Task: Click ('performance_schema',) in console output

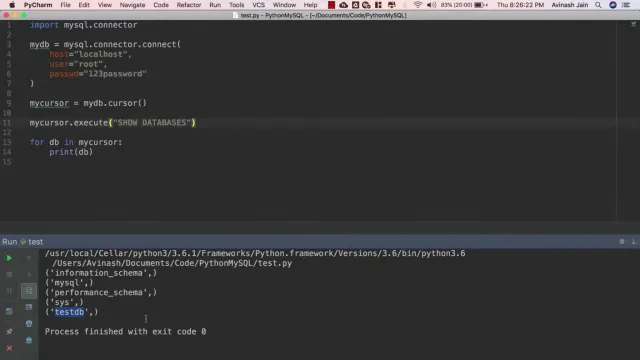Action: (x=101, y=293)
